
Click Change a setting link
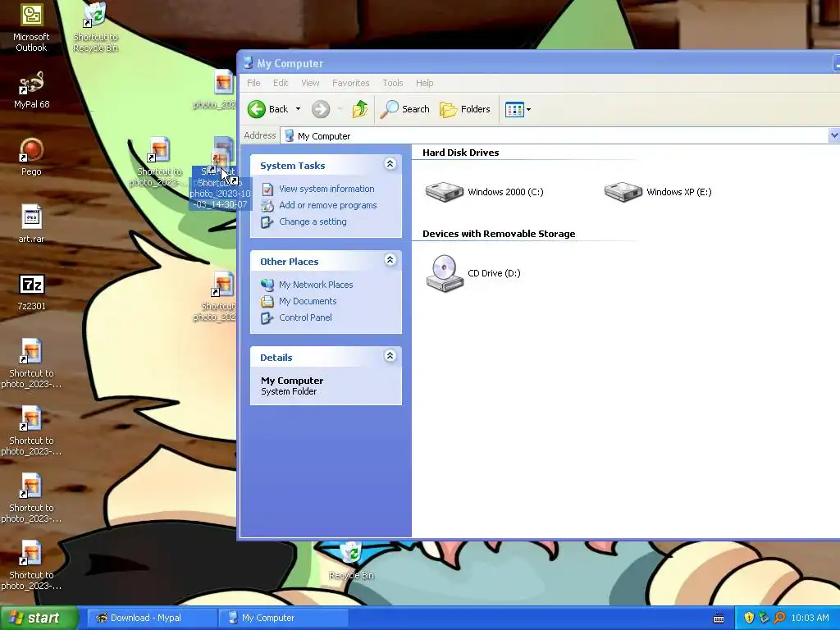coord(313,221)
